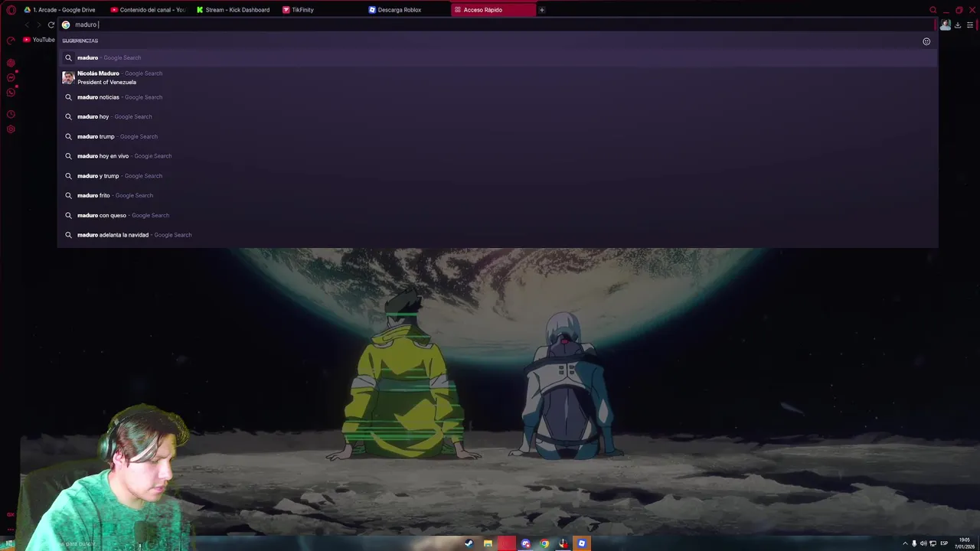
Task: Click the smiley feedback icon in suggestions
Action: tap(926, 41)
